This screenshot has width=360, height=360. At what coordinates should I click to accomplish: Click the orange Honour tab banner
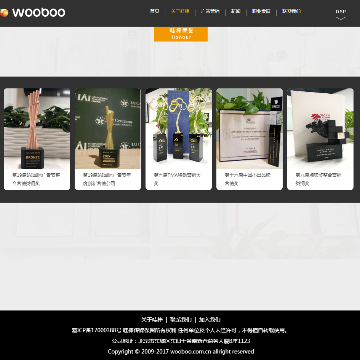[x=181, y=34]
